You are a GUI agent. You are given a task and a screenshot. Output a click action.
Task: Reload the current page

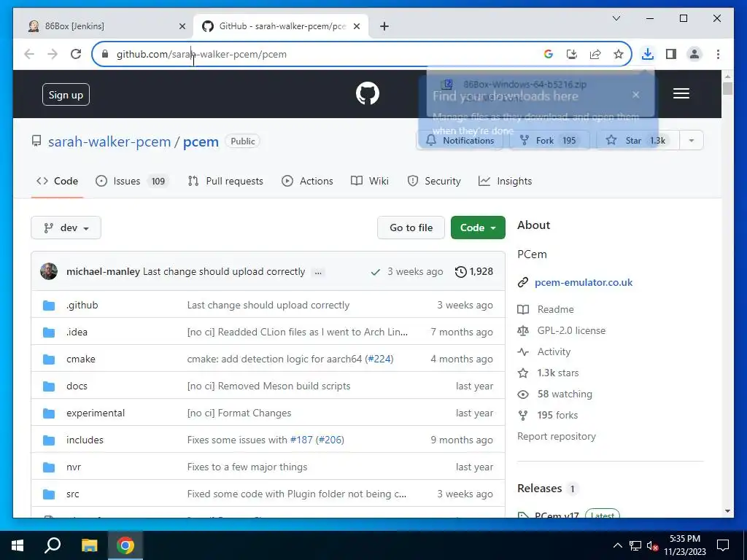coord(76,54)
